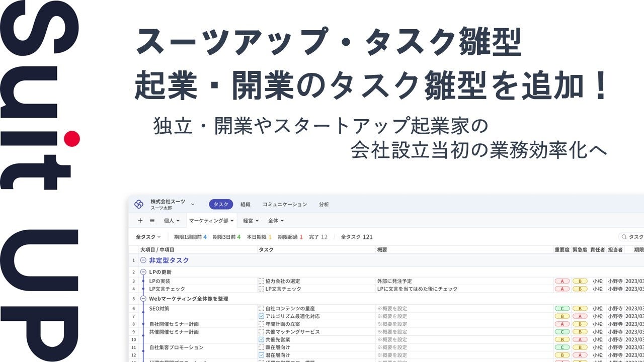Screen dimensions: 644x362
Task: Check the LP文言チェック task checkbox
Action: [261, 289]
